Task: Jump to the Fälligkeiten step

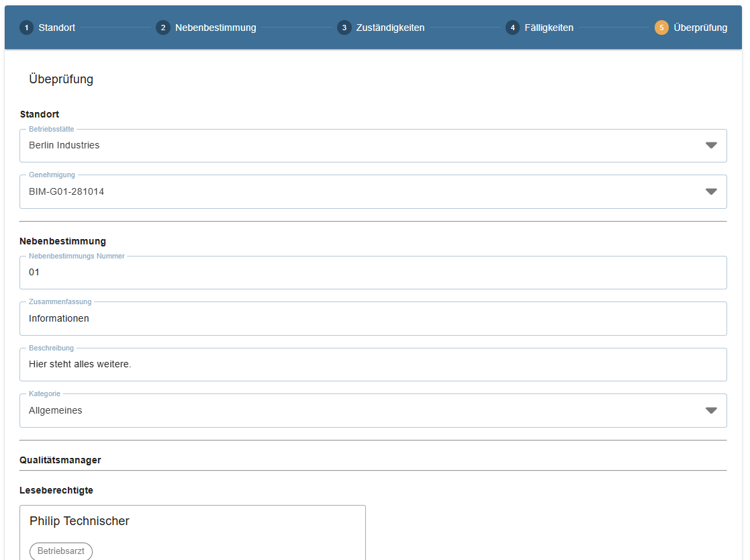Action: [549, 28]
